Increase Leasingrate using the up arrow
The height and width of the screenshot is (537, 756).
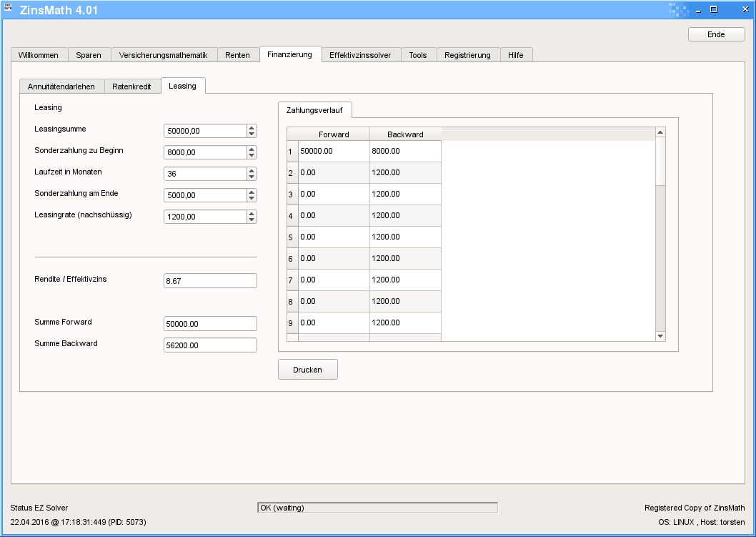[x=252, y=213]
